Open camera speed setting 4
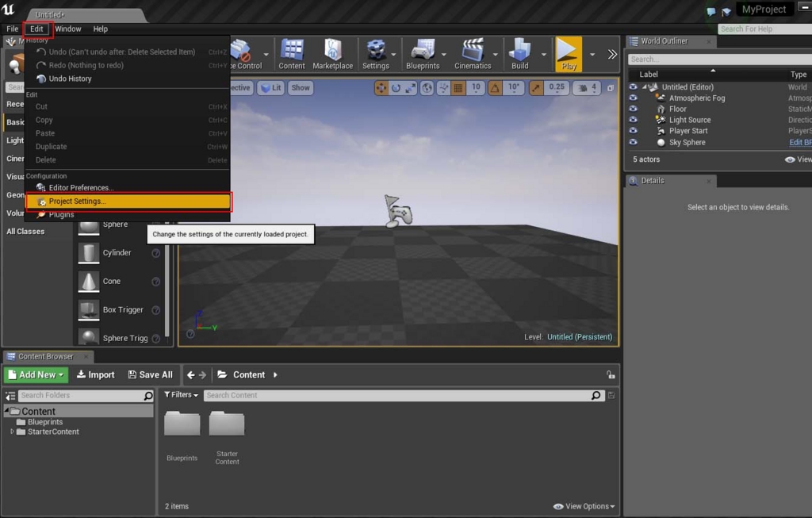This screenshot has height=518, width=812. [588, 87]
